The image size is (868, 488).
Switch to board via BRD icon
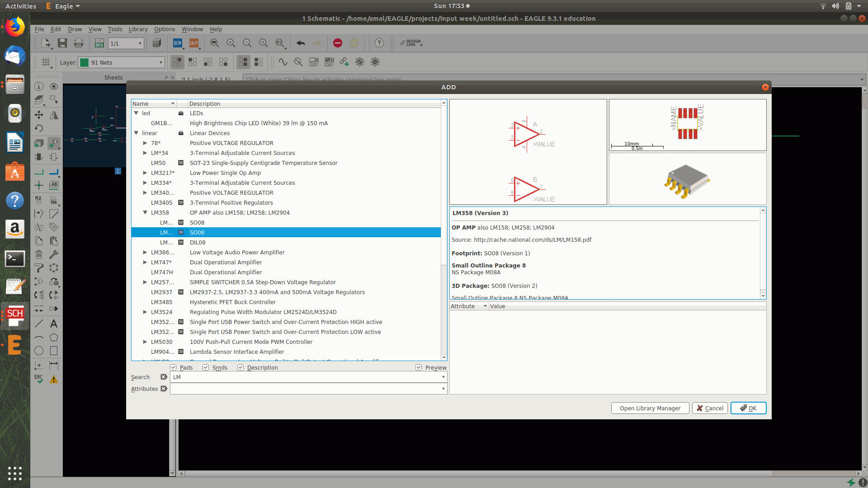click(x=99, y=43)
